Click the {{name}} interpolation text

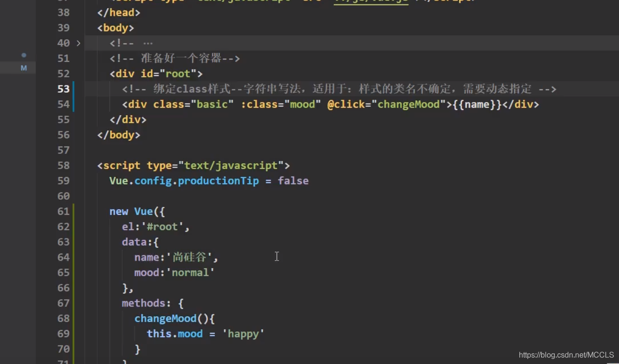[x=477, y=104]
